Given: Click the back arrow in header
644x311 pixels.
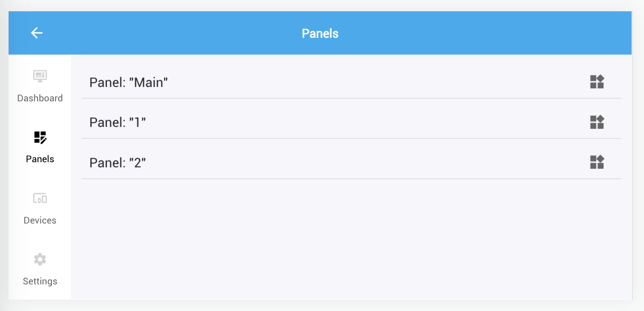Looking at the screenshot, I should (x=37, y=33).
